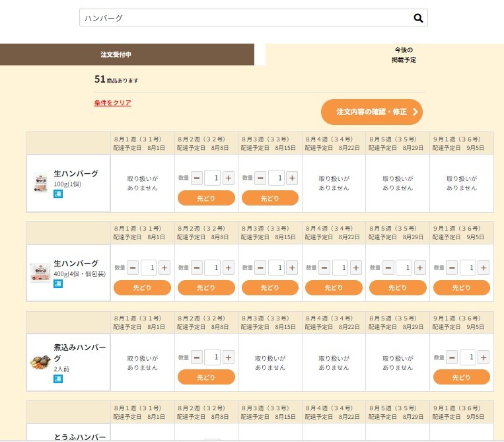Click quantity field for 生ハンバーグ 400g 8月3週

276,268
